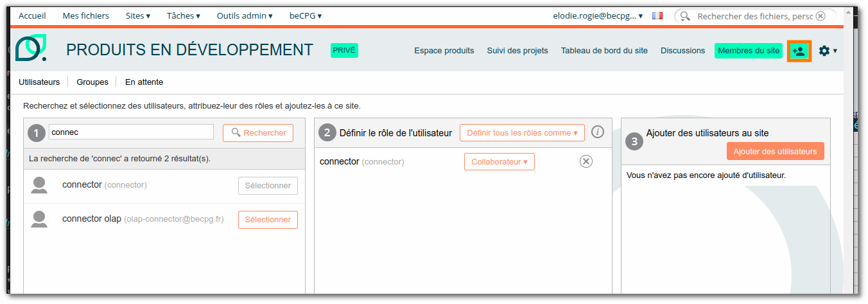Click greyed Sélectionner for connector
Viewport: 868px width, 304px height.
coord(268,186)
